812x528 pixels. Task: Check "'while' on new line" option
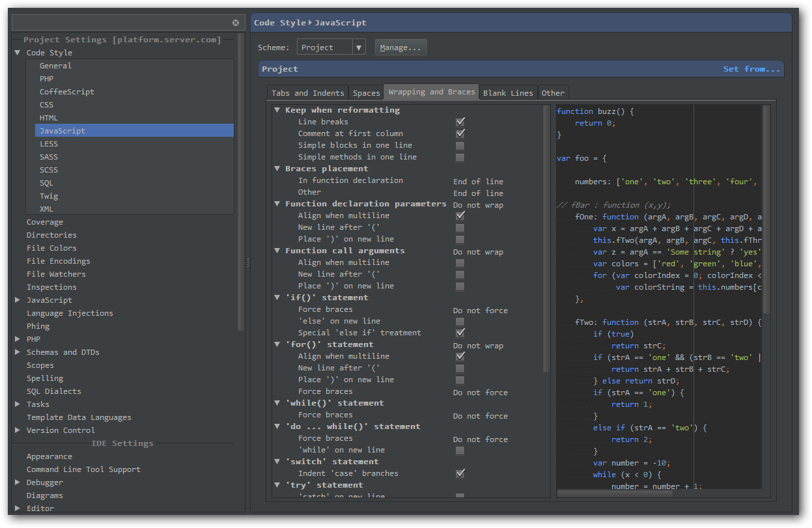pyautogui.click(x=460, y=449)
